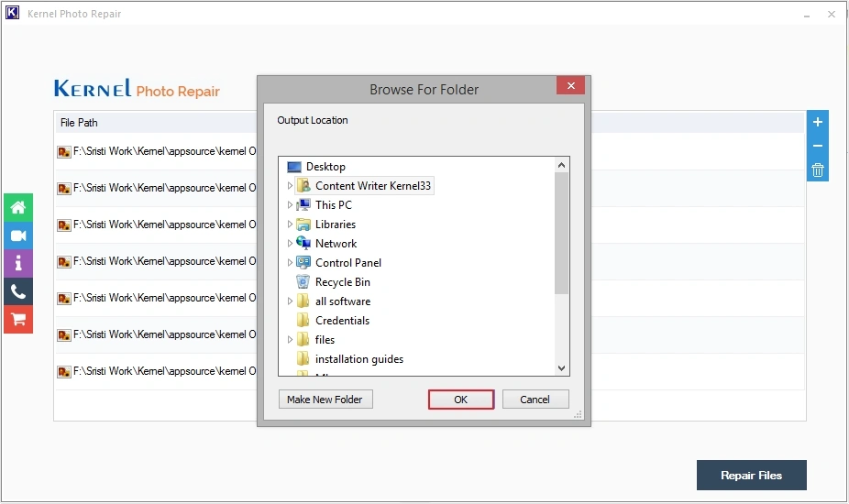Expand the This PC tree node
The image size is (849, 504).
290,205
